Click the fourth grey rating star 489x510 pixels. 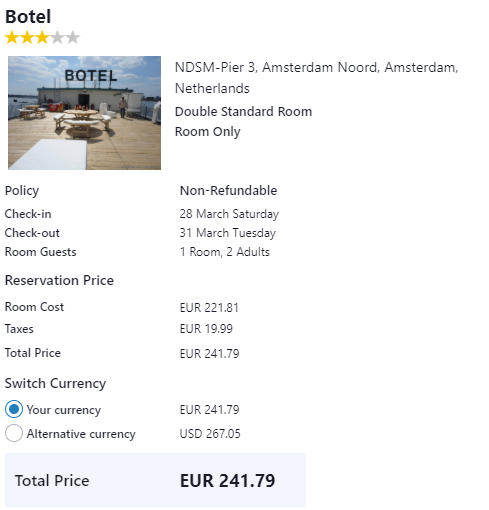click(x=57, y=37)
